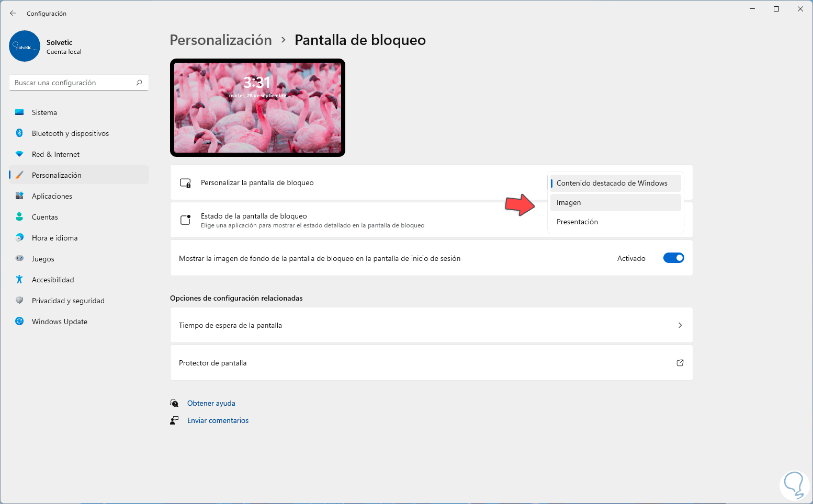Click the Buscar una configuración search field

79,83
